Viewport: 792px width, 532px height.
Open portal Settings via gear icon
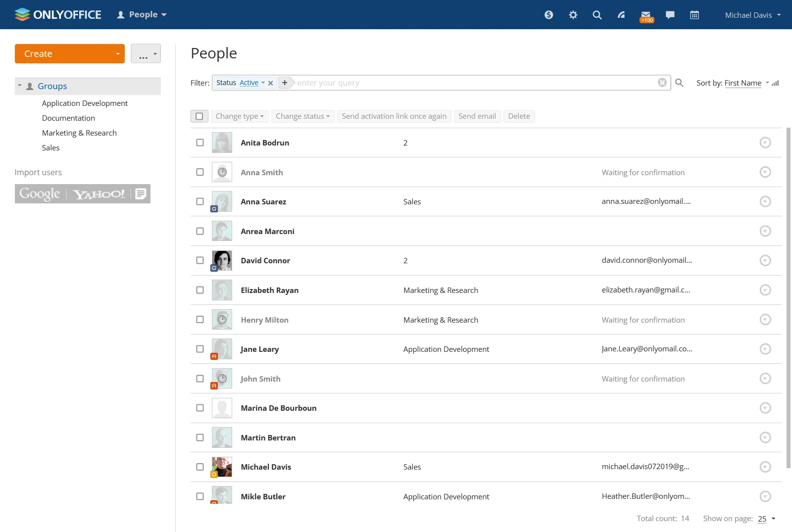pyautogui.click(x=573, y=15)
